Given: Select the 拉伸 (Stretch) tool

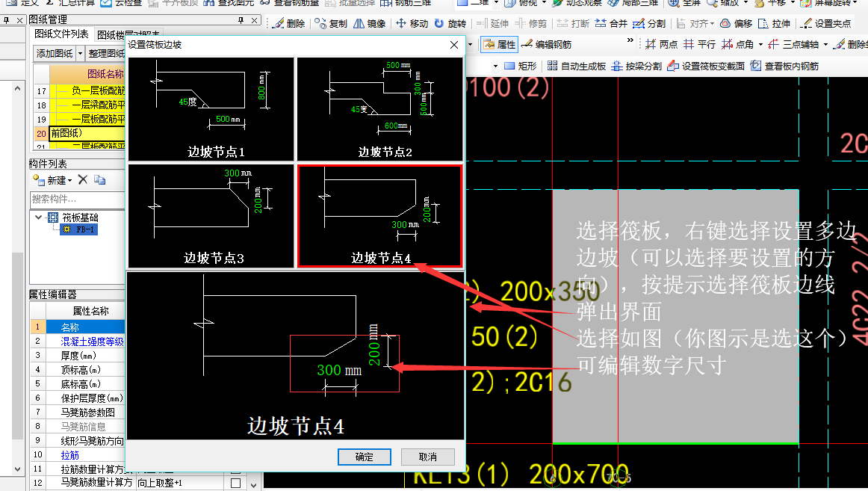Looking at the screenshot, I should click(x=774, y=24).
